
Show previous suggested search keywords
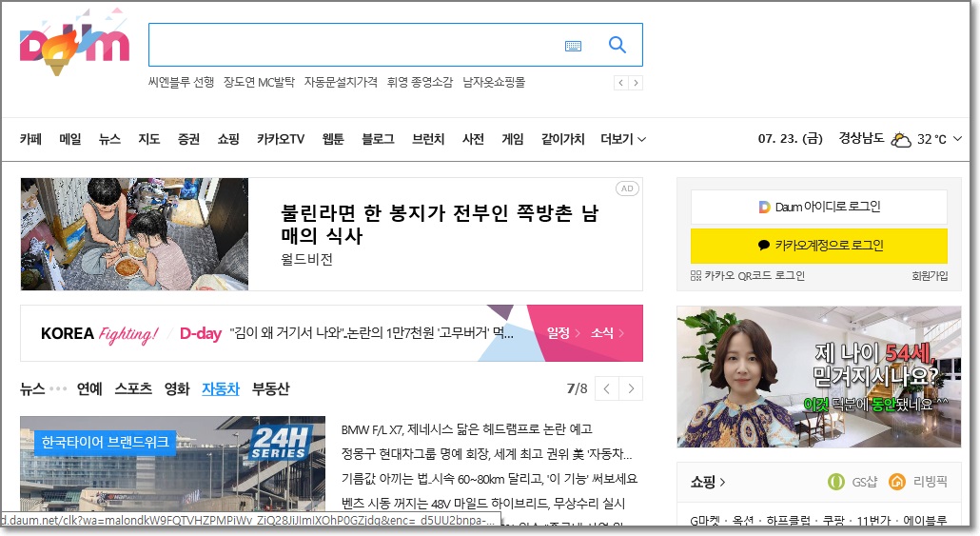pyautogui.click(x=620, y=83)
